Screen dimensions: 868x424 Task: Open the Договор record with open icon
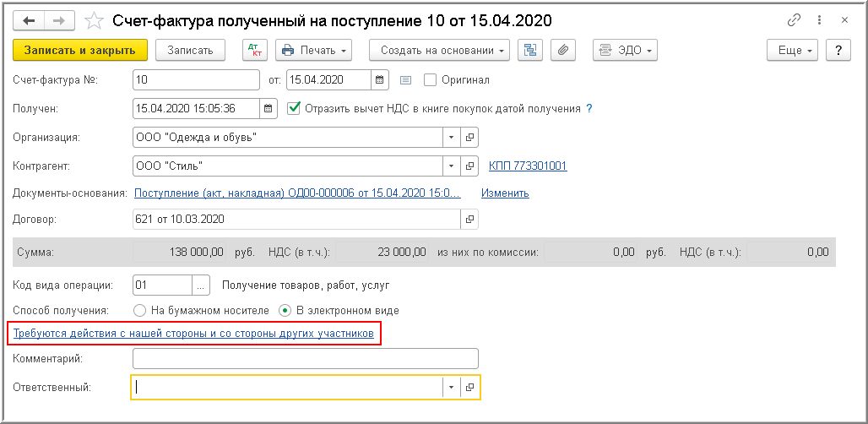pyautogui.click(x=469, y=220)
